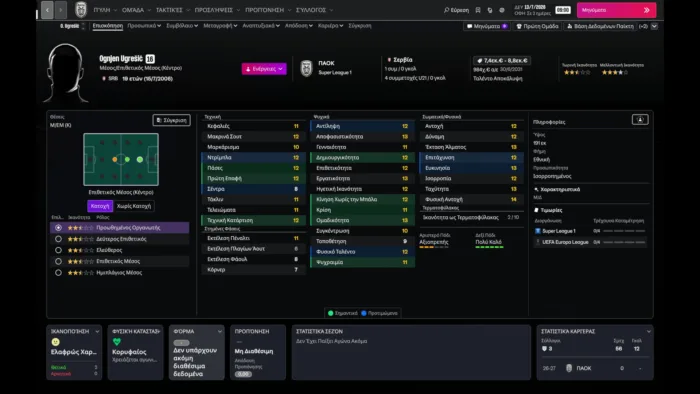
Task: Switch player using O. Ugresic selector arrows
Action: [x=83, y=26]
